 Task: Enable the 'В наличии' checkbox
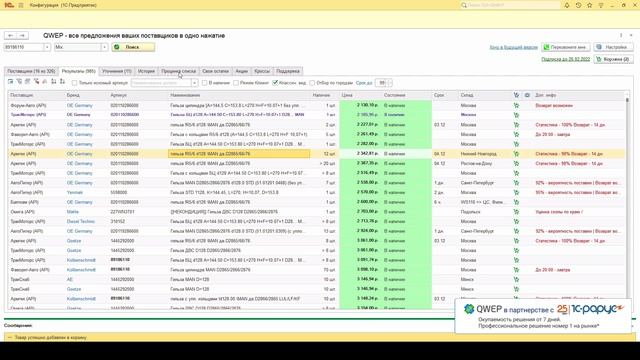(x=204, y=83)
